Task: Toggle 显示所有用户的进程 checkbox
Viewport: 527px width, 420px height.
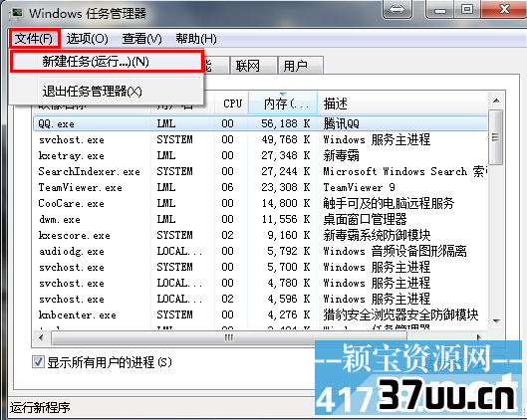Action: click(38, 362)
